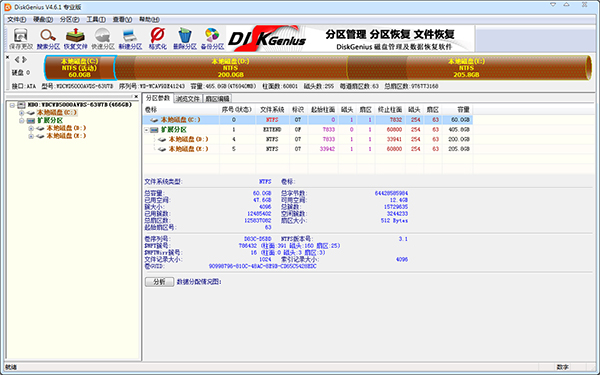Screen dimensions: 600x375
Task: Click the DiskGenius app icon in title bar
Action: click(7, 7)
